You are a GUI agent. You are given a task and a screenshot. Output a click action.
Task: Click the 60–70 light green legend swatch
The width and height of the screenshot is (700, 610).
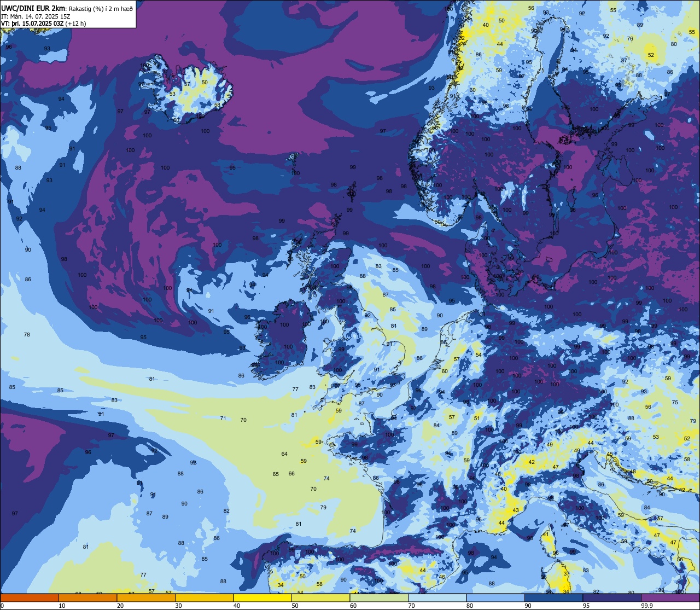pos(379,597)
